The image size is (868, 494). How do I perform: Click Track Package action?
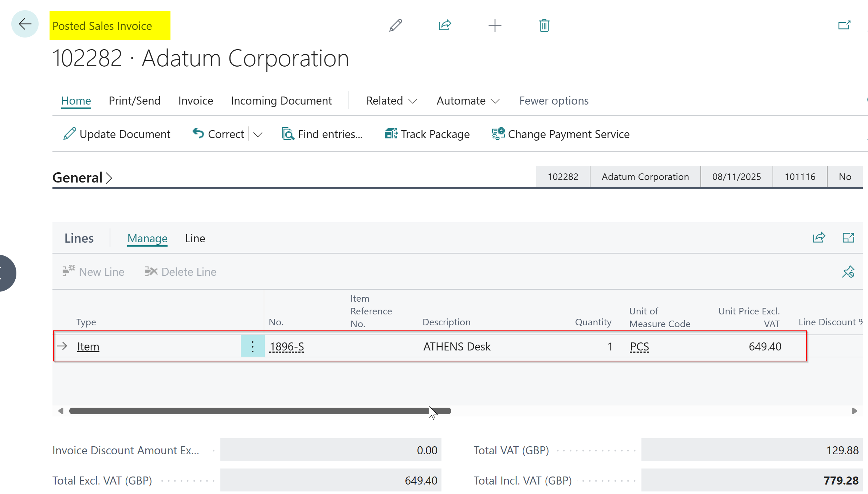pyautogui.click(x=427, y=134)
